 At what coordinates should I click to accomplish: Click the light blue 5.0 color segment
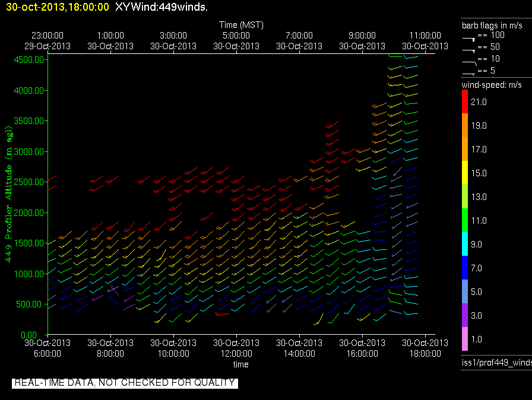point(465,291)
